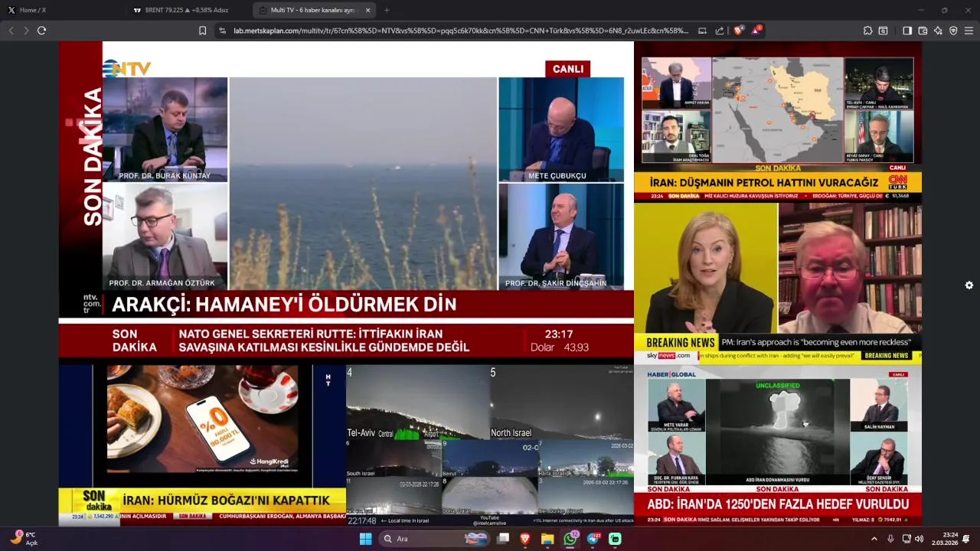Open Brave Shields lion icon
The height and width of the screenshot is (551, 980).
click(x=738, y=31)
